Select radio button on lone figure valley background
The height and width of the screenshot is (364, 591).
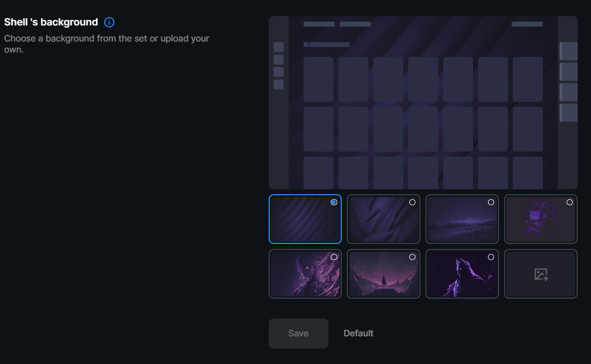[412, 257]
